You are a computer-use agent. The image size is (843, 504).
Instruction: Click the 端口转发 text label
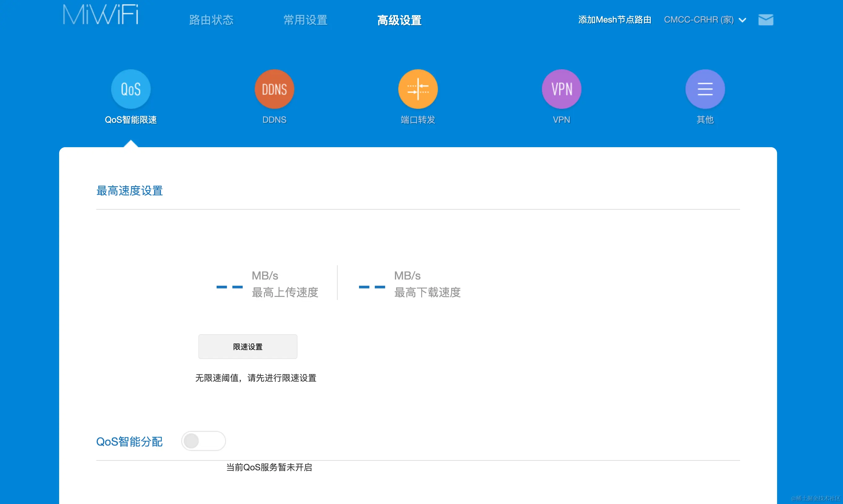pos(418,120)
